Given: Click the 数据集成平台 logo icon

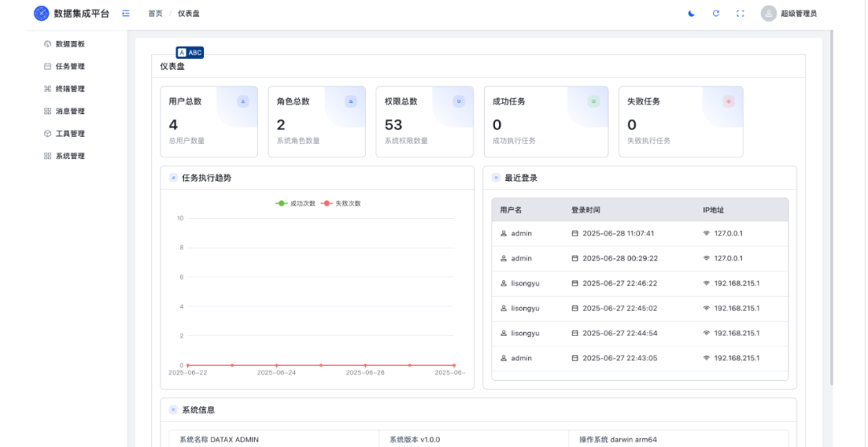Looking at the screenshot, I should pyautogui.click(x=42, y=14).
